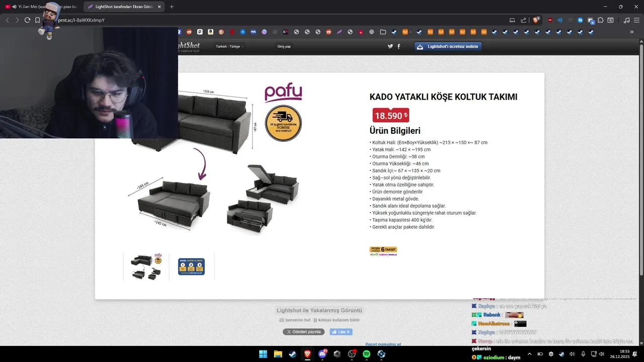This screenshot has width=644, height=362.
Task: Expand hidden bookmarks with double chevron
Action: 632,32
